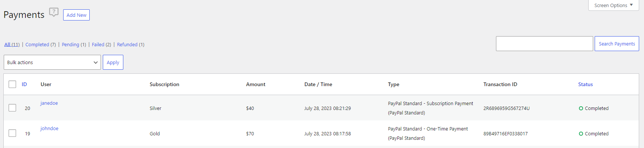644x148 pixels.
Task: Open the Bulk actions dropdown
Action: click(52, 62)
